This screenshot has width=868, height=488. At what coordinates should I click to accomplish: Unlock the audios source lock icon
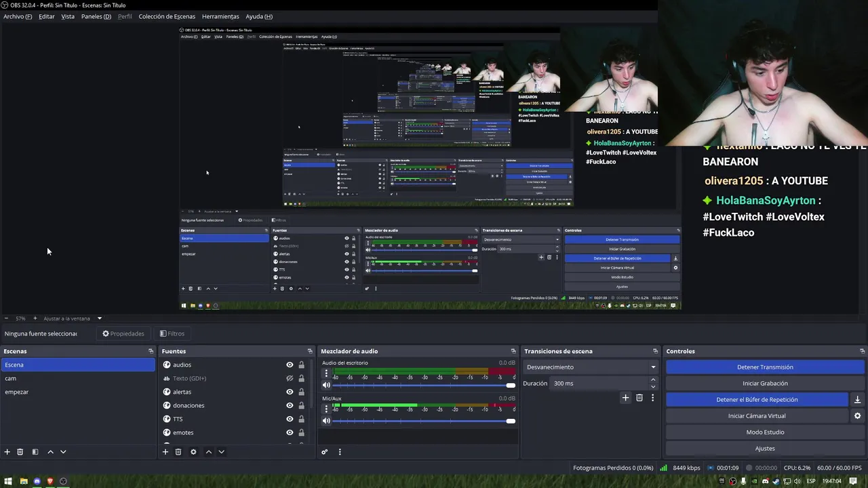click(301, 365)
